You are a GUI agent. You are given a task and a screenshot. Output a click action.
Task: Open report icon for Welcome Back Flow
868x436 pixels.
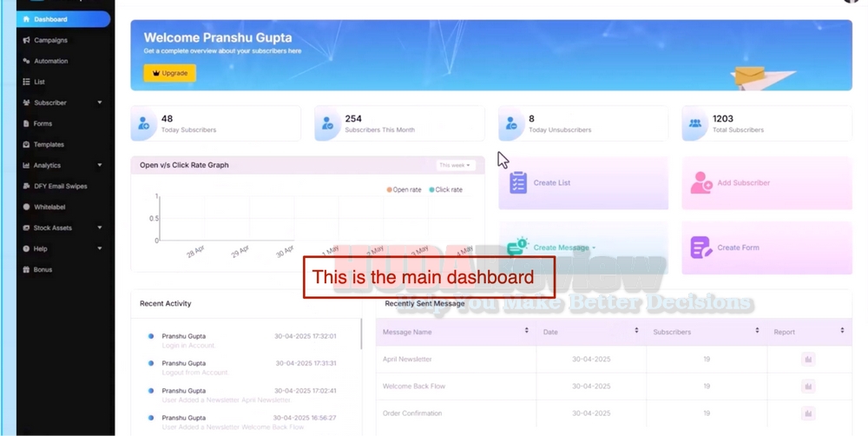(808, 386)
